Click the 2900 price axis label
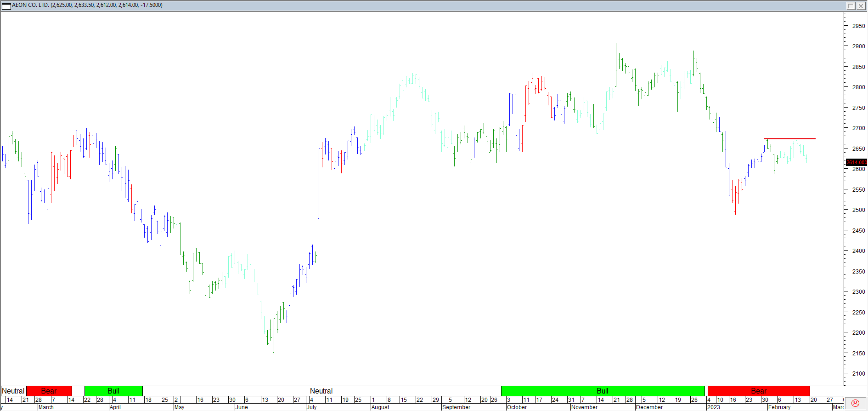Screen dimensions: 868x411 [858, 46]
